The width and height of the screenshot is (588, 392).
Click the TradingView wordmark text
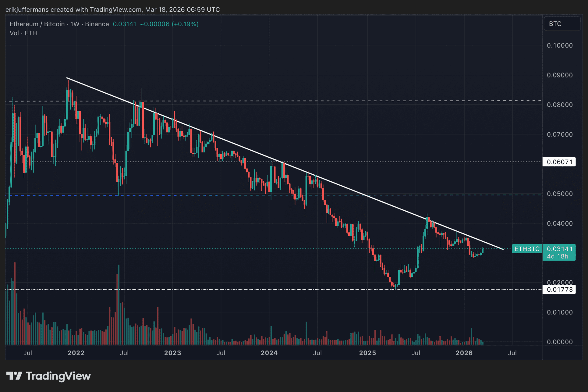(58, 376)
